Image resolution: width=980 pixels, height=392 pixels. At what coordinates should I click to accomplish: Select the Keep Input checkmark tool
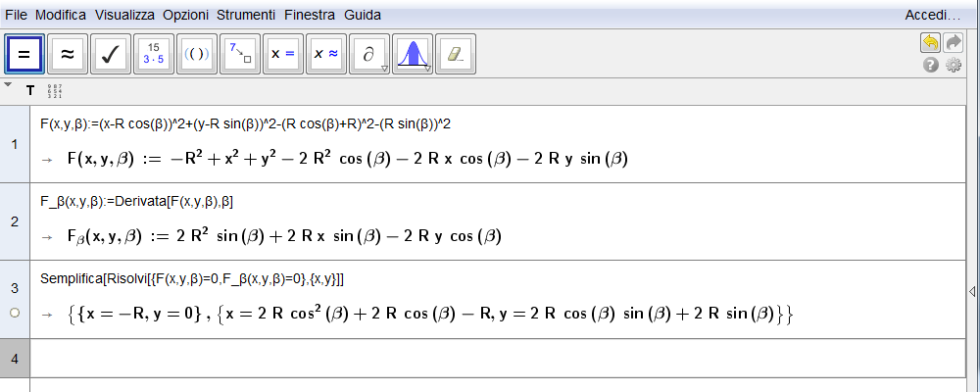coord(111,55)
